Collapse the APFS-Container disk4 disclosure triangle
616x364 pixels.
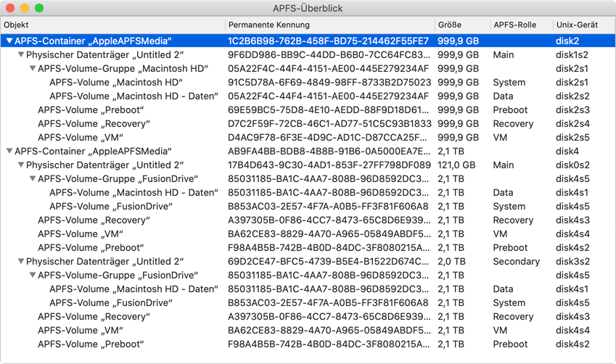tap(9, 151)
